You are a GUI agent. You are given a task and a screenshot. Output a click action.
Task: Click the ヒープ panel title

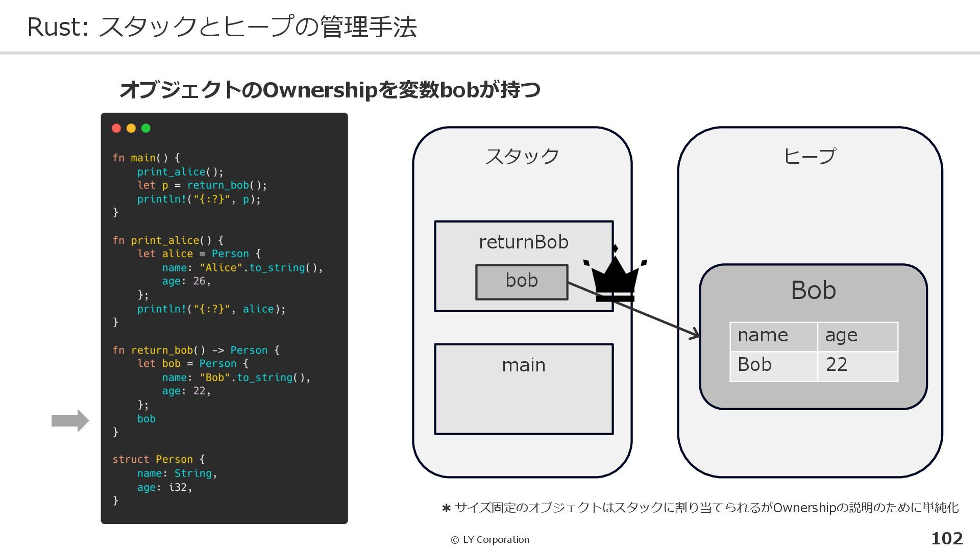810,156
